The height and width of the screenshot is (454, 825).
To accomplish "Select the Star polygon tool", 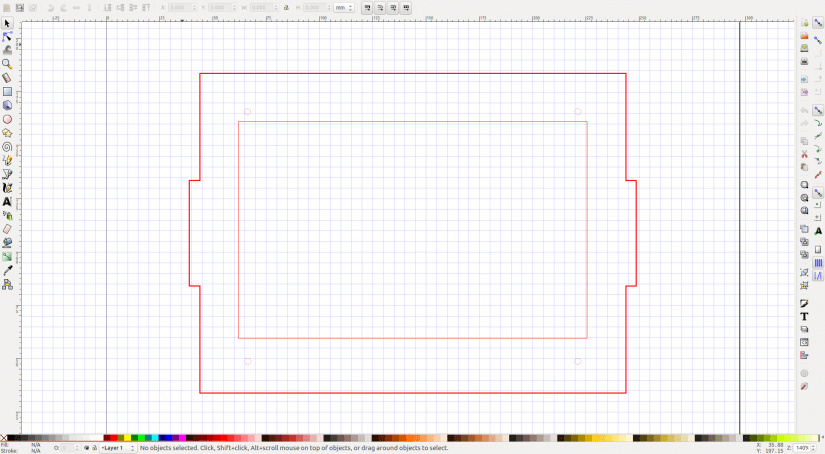I will point(7,133).
